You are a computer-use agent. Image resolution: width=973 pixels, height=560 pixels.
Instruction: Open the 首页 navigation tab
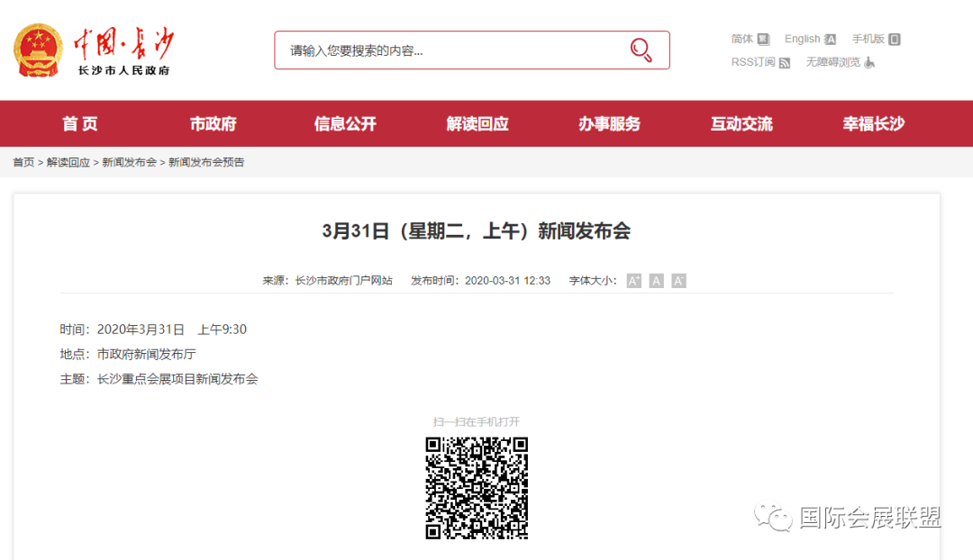[x=80, y=124]
